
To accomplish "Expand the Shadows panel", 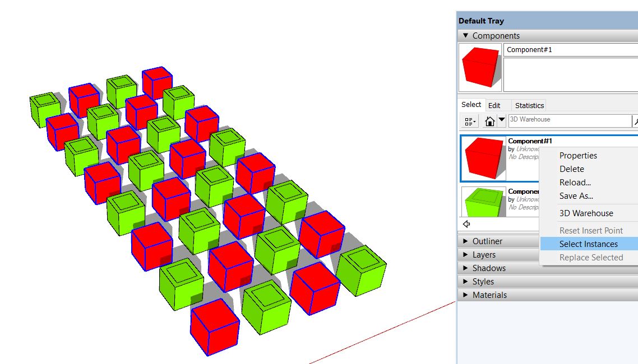I will (x=489, y=268).
